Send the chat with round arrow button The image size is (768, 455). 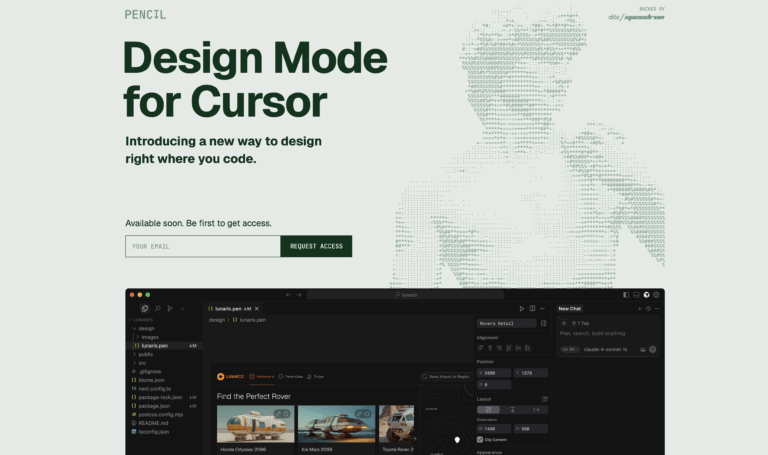[652, 350]
